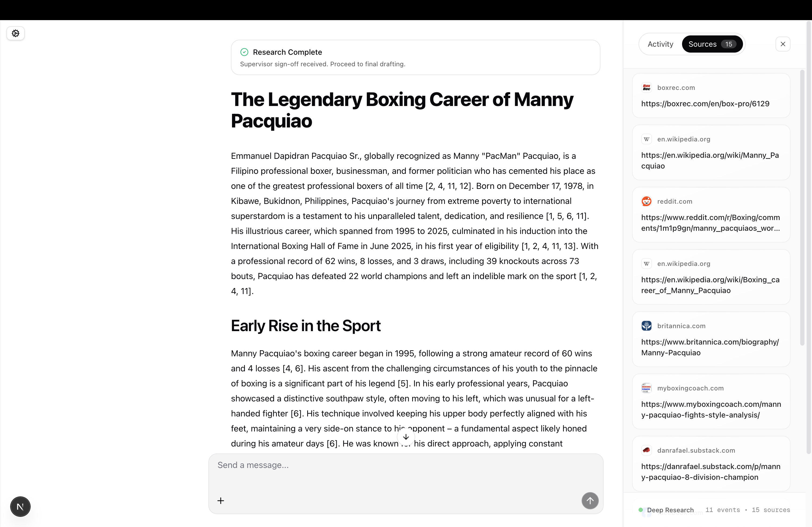
Task: Click the scroll-to-bottom arrow button
Action: (406, 437)
